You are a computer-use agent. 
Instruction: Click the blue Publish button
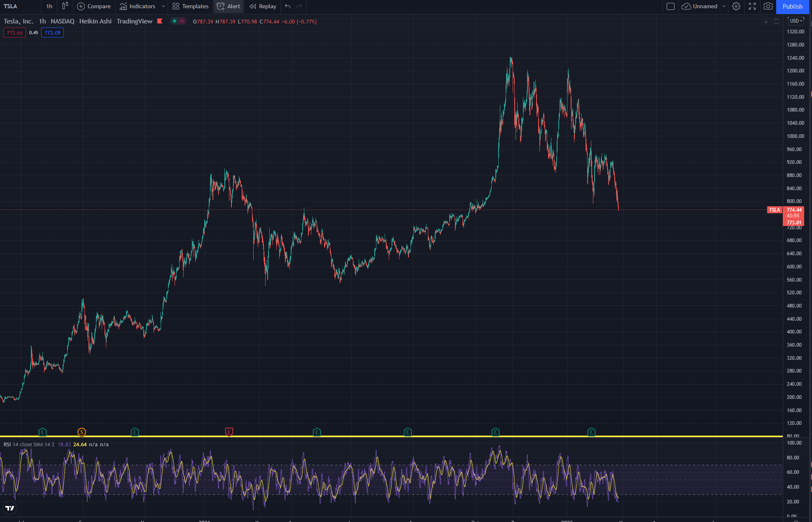[x=793, y=6]
